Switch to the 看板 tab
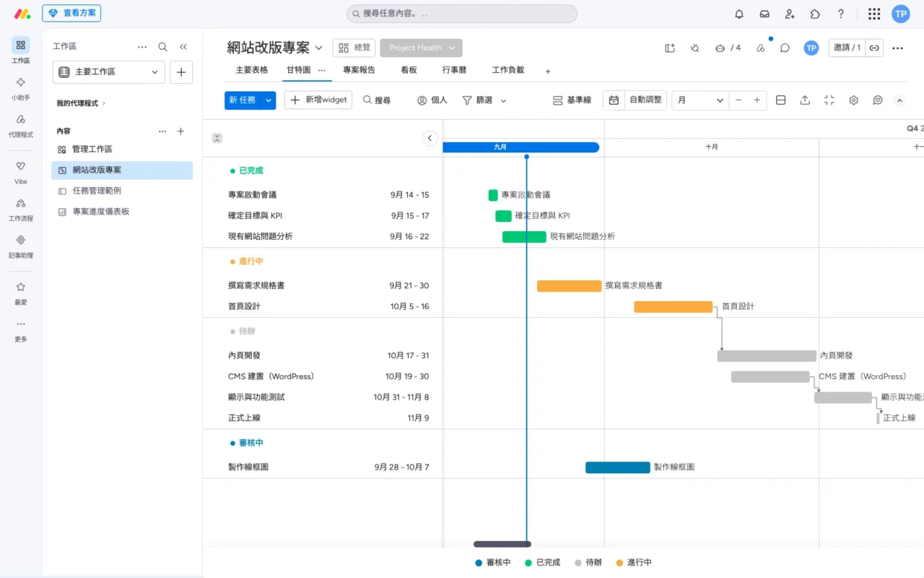The image size is (924, 578). pos(409,70)
